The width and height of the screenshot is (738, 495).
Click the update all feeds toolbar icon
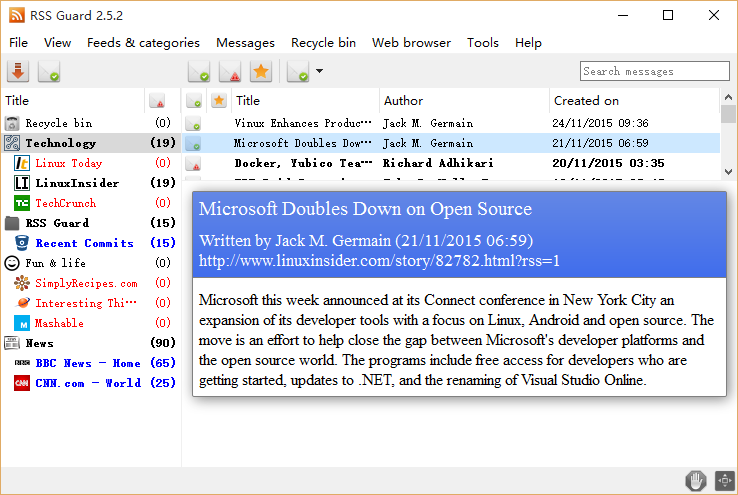click(x=18, y=71)
